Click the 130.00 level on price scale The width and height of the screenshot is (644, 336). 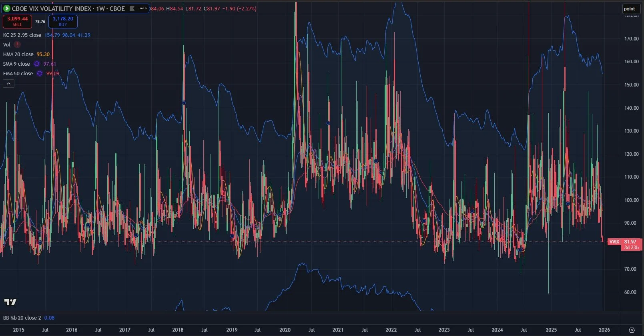click(632, 131)
